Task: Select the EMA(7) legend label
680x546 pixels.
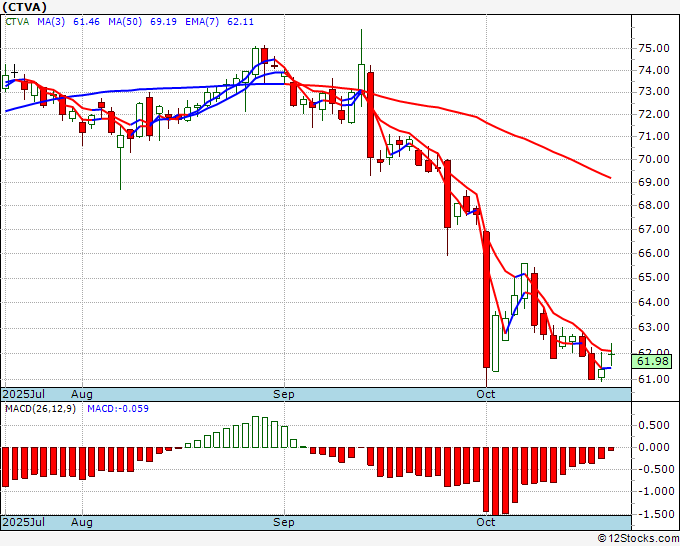Action: pyautogui.click(x=202, y=22)
